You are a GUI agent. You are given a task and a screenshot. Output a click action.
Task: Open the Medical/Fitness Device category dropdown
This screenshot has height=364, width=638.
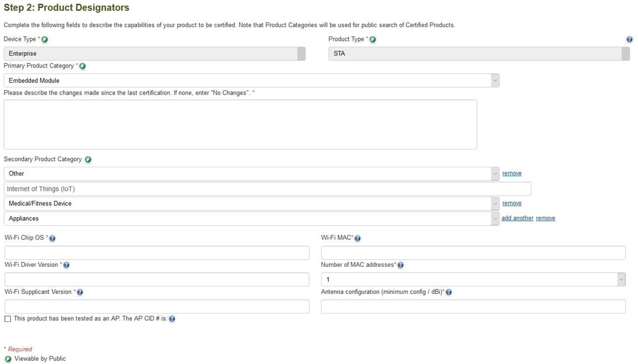point(251,204)
